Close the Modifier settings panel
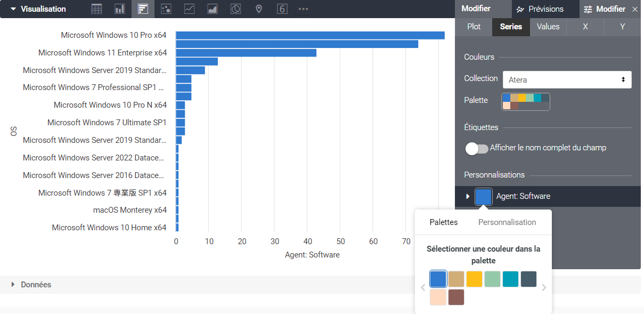This screenshot has width=644, height=314. 634,9
